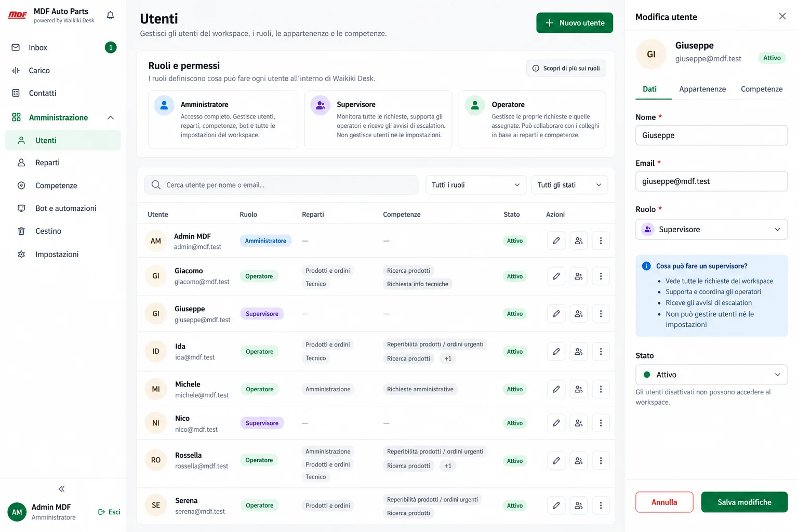Image resolution: width=798 pixels, height=532 pixels.
Task: Close the Modifica utente panel
Action: [782, 16]
